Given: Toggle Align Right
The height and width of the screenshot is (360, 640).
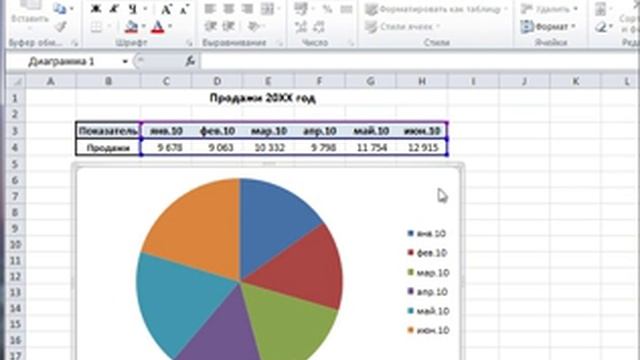Looking at the screenshot, I should (247, 9).
